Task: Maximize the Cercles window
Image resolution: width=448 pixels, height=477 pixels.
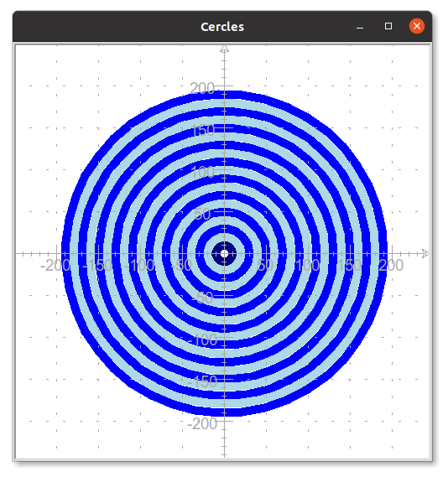Action: pos(388,26)
